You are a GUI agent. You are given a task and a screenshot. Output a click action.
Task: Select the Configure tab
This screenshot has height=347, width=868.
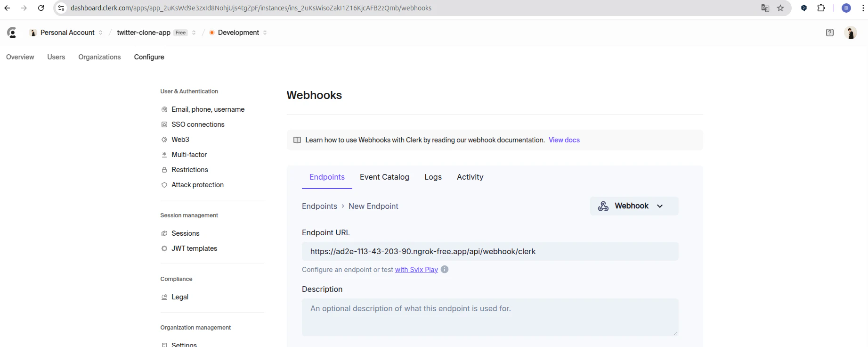149,57
